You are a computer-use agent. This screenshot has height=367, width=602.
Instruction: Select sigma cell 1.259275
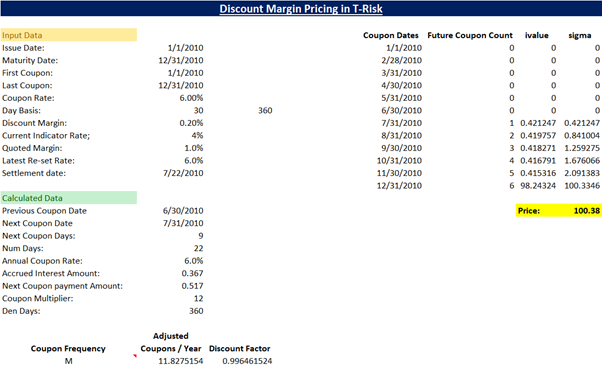pos(582,148)
